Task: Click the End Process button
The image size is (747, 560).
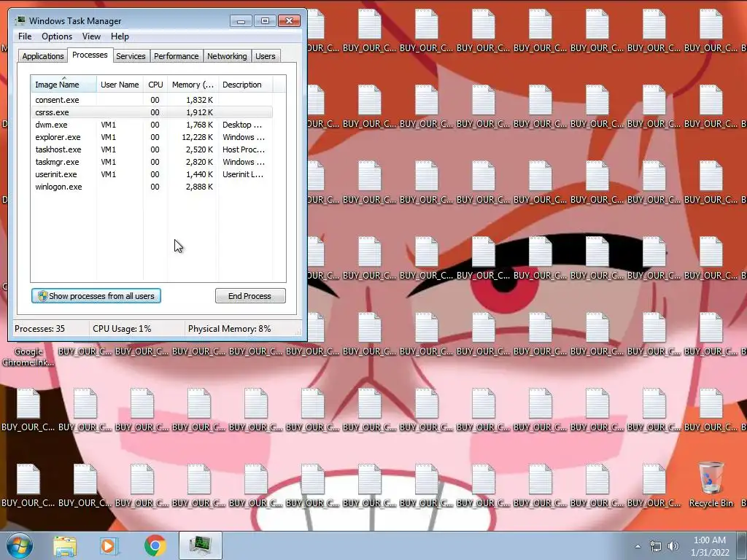Action: click(x=250, y=296)
